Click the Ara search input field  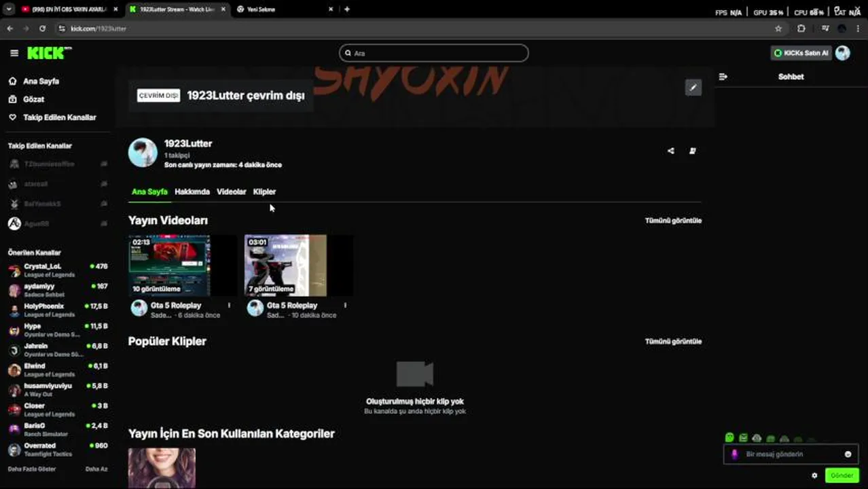point(434,53)
